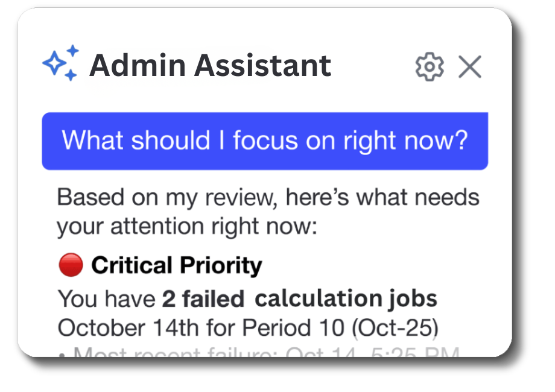Open Admin Assistant settings gear
Screen dimensions: 555x392
pyautogui.click(x=430, y=66)
